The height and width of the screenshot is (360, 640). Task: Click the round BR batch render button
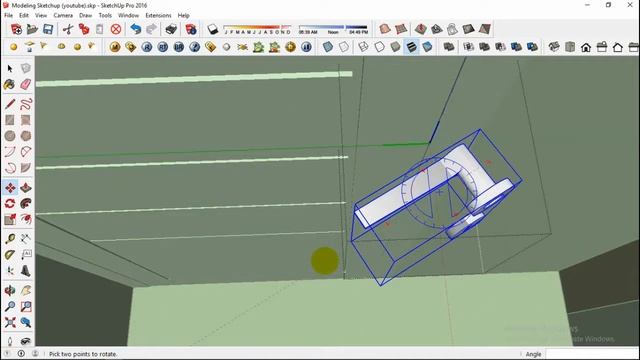tap(179, 47)
